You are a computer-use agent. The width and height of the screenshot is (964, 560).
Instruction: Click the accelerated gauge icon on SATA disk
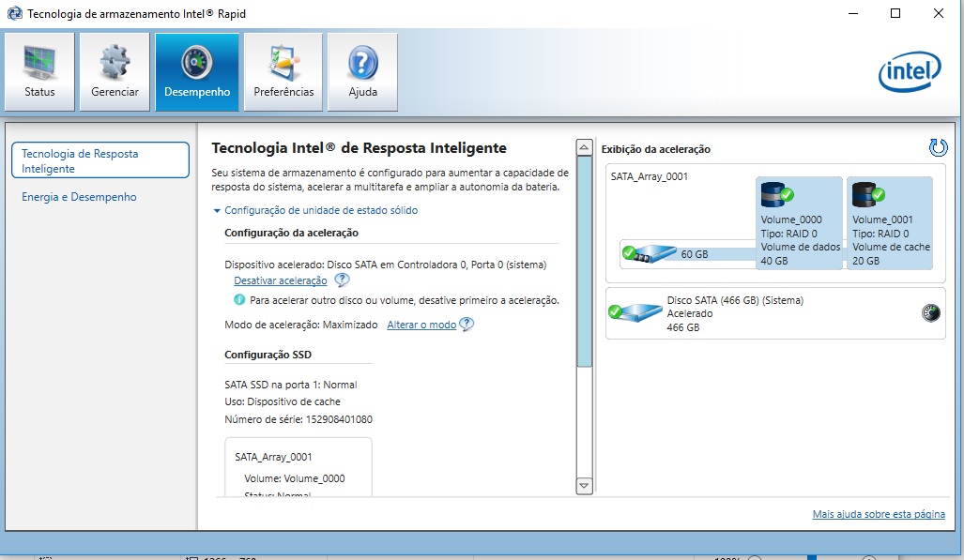(x=931, y=313)
